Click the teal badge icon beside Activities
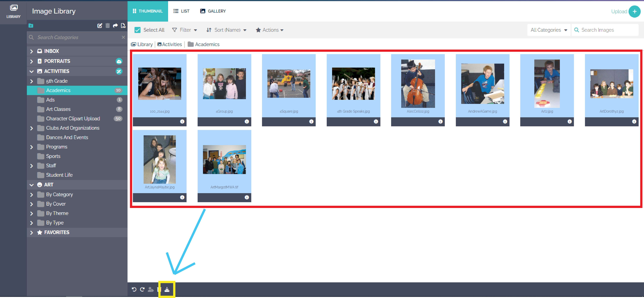This screenshot has height=298, width=644. [119, 71]
